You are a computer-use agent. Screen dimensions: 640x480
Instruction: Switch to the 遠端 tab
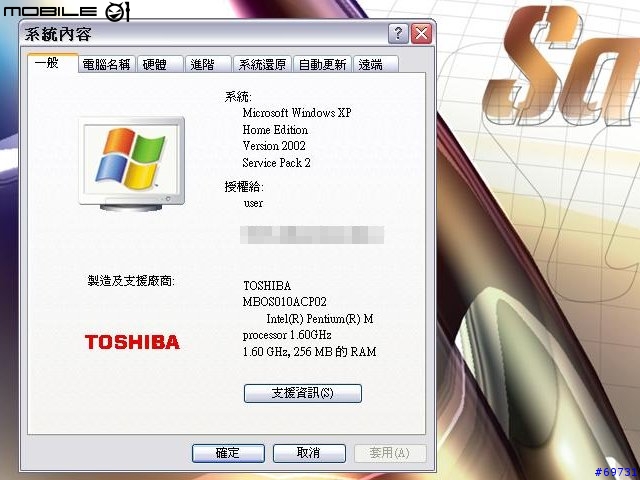(375, 64)
